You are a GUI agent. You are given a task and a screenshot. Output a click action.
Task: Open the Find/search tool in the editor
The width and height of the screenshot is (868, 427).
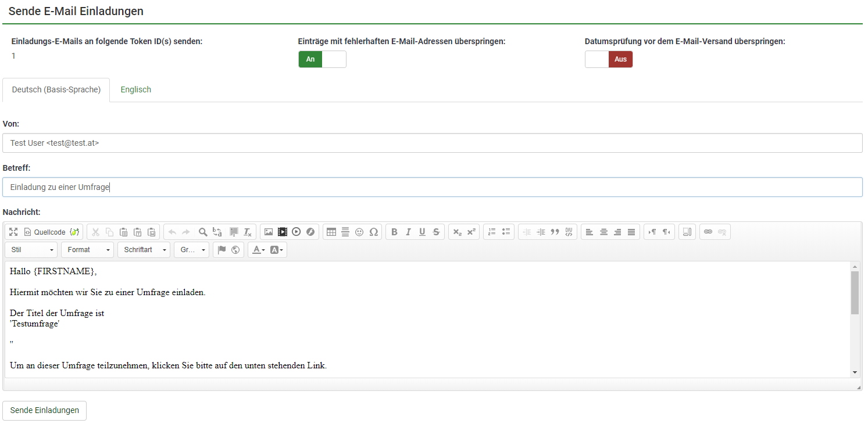[203, 232]
